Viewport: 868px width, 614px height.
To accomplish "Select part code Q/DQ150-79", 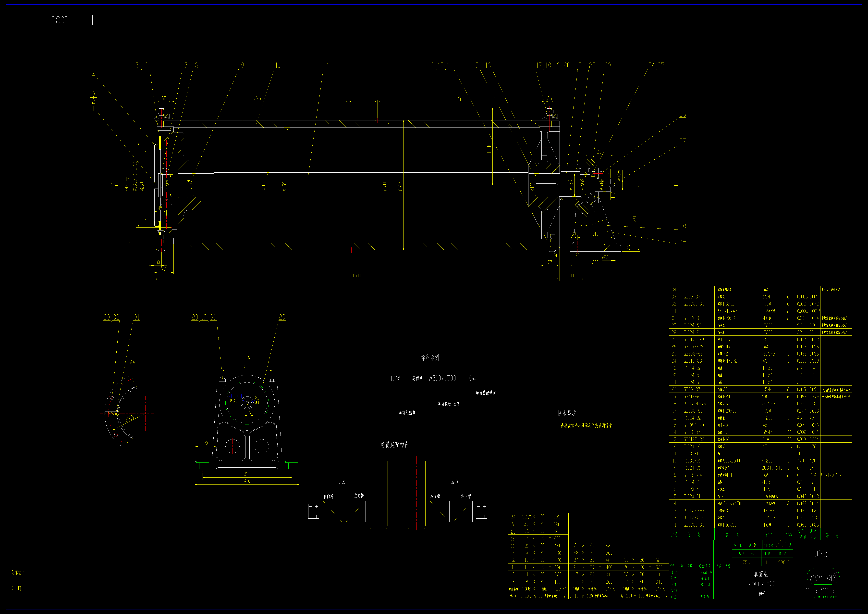I will [695, 404].
